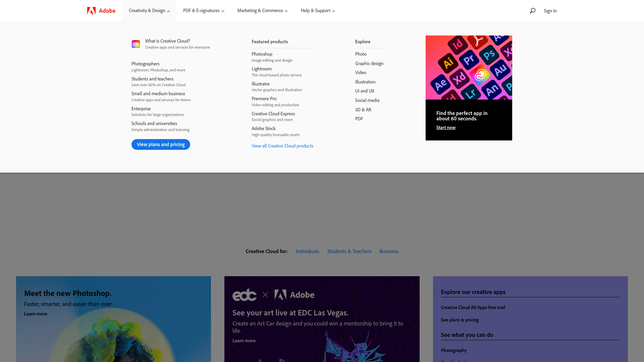Open Creative Cloud Express product
Screen dimensions: 644x362
pyautogui.click(x=273, y=117)
